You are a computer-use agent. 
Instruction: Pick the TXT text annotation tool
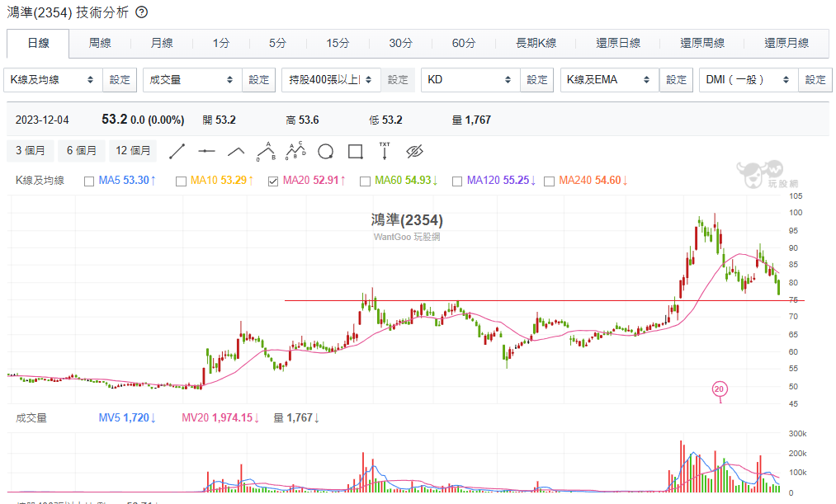(x=385, y=150)
